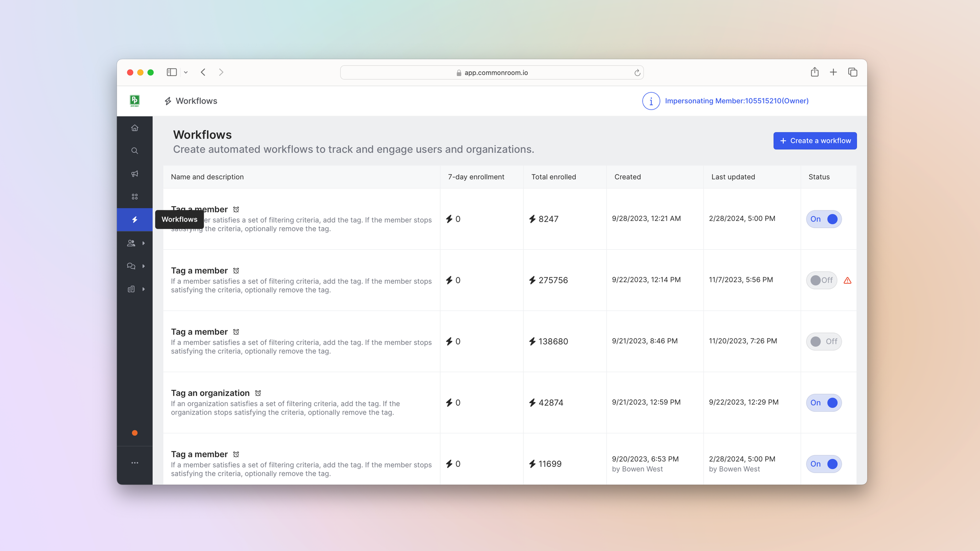Click the Workflows breadcrumb in the top header
The width and height of the screenshot is (980, 551).
point(196,101)
